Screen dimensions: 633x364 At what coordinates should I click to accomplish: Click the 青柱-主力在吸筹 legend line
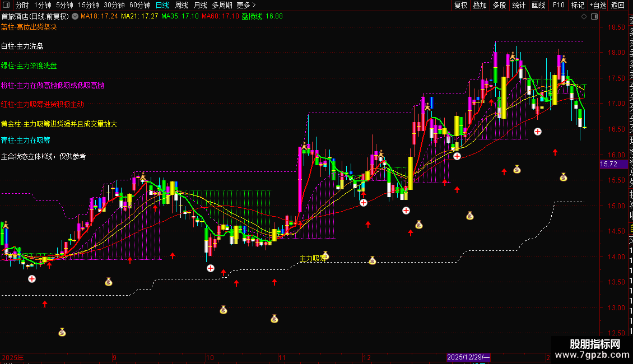(25, 141)
